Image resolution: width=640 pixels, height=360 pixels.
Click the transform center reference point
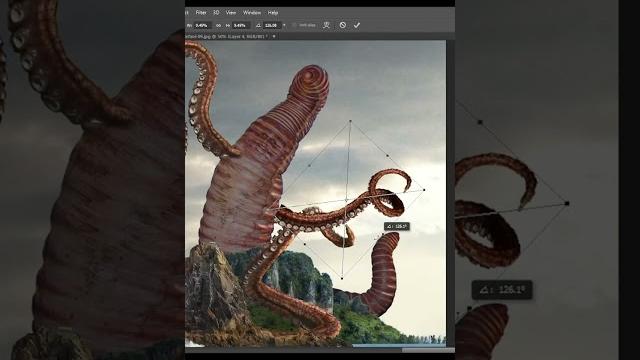[x=346, y=200]
